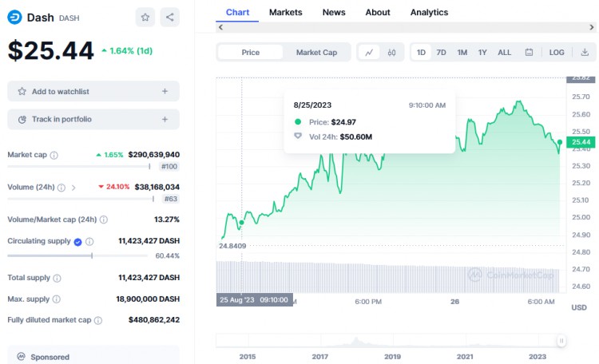Screen dimensions: 599x364
Task: Open the share icon button
Action: [x=169, y=18]
